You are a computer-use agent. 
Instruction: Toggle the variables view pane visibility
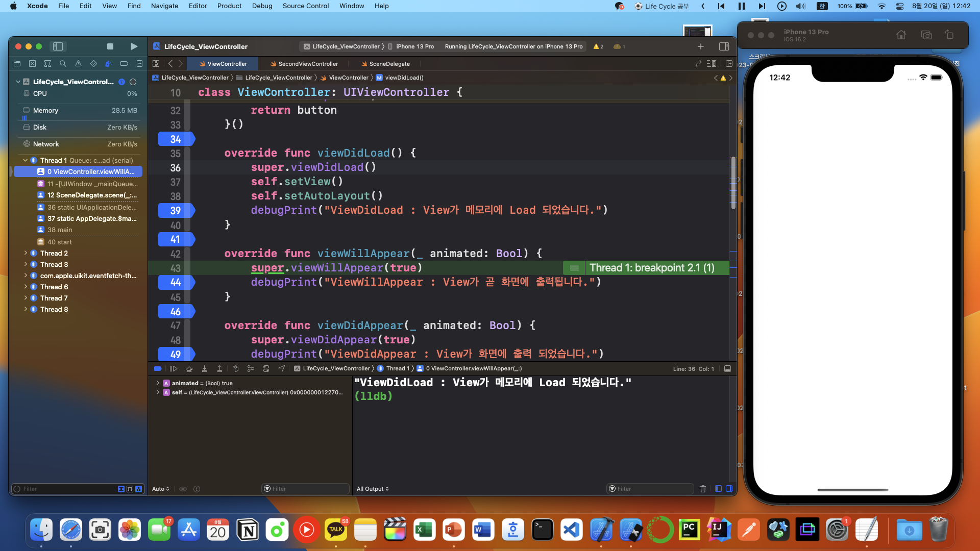point(718,489)
